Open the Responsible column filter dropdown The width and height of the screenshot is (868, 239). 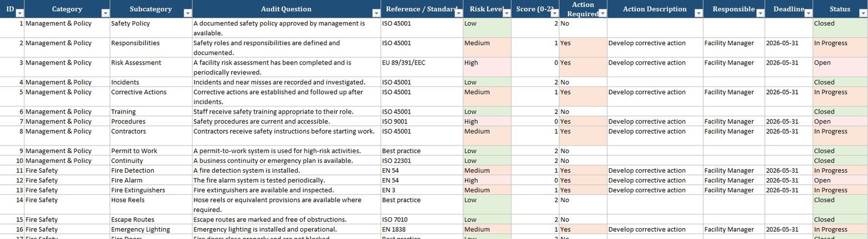tap(760, 13)
